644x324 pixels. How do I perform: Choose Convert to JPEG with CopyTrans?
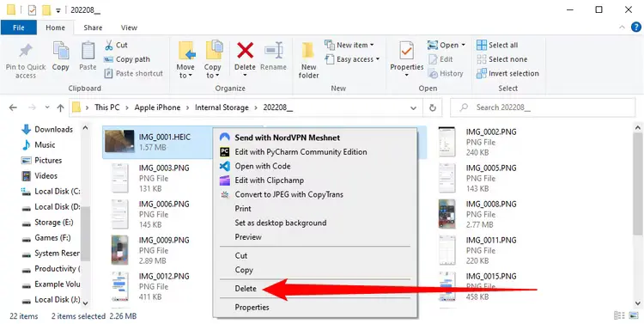[x=315, y=194]
